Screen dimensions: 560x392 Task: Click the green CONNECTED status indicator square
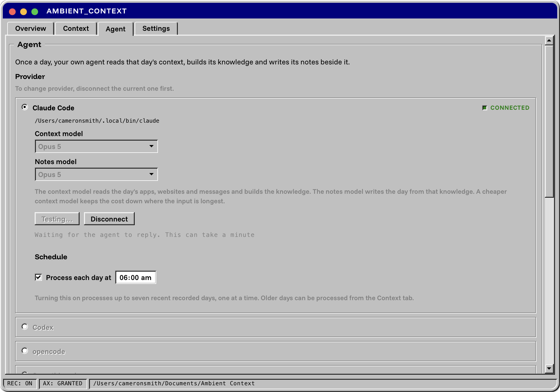click(485, 108)
